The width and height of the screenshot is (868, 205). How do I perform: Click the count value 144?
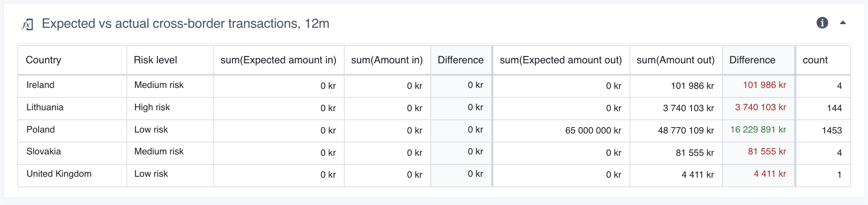(834, 108)
